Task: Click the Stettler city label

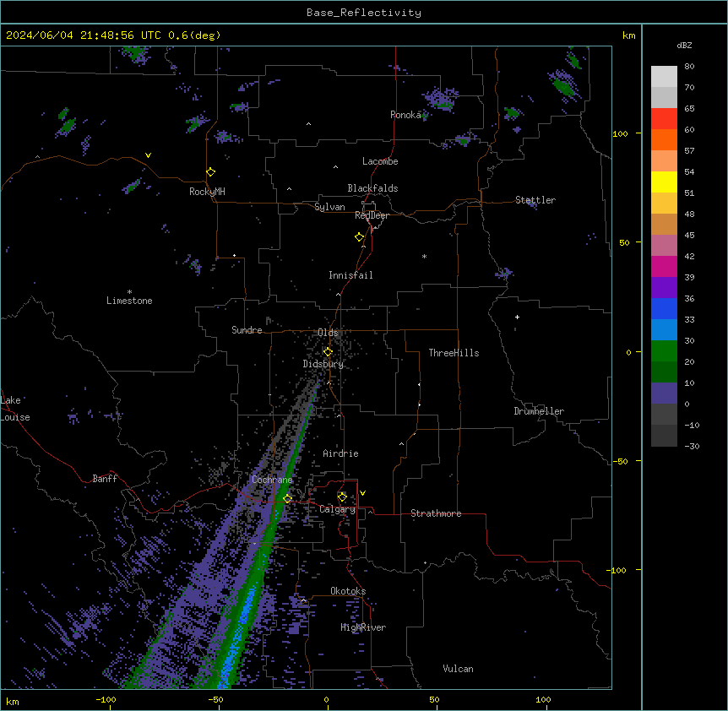Action: pos(535,200)
